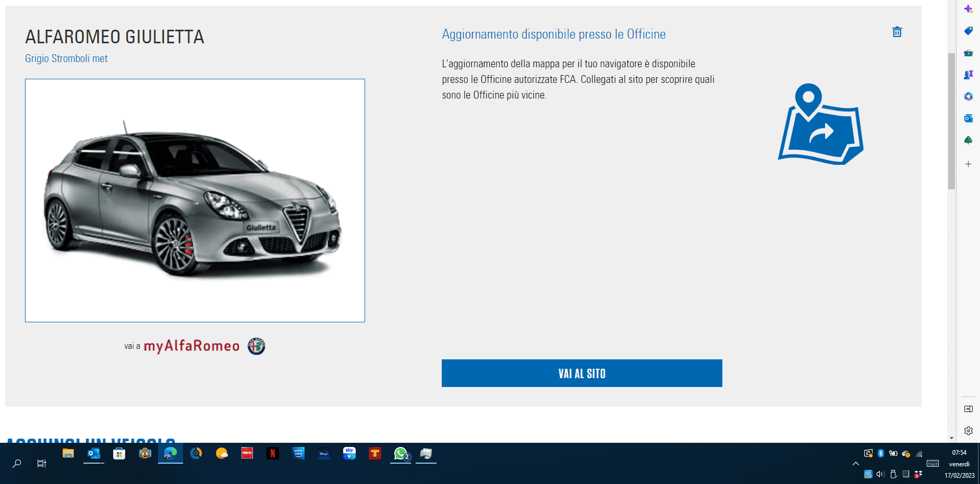Open volume speaker tray icon

tap(880, 474)
